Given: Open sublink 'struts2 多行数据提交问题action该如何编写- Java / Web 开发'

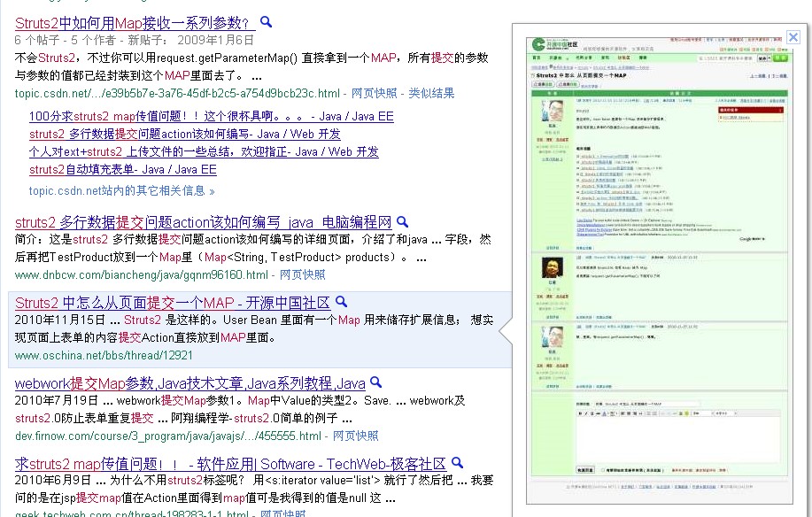Looking at the screenshot, I should click(x=185, y=134).
